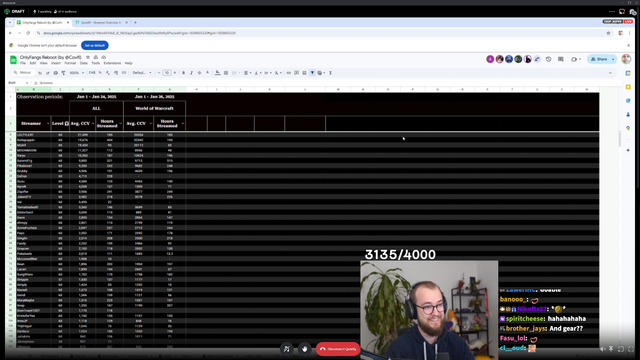Open the comments history icon
Viewport: 640px width, 360px height.
coord(561,59)
